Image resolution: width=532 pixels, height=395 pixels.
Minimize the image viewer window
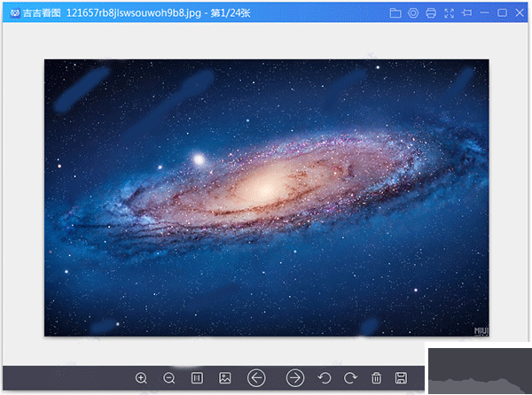click(x=485, y=13)
